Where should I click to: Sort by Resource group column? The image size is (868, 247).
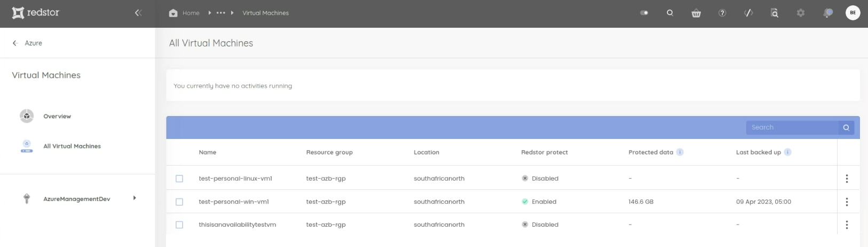click(329, 152)
